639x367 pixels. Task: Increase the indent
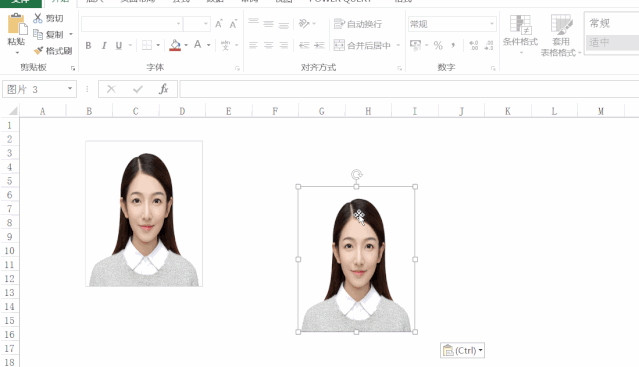pyautogui.click(x=319, y=45)
